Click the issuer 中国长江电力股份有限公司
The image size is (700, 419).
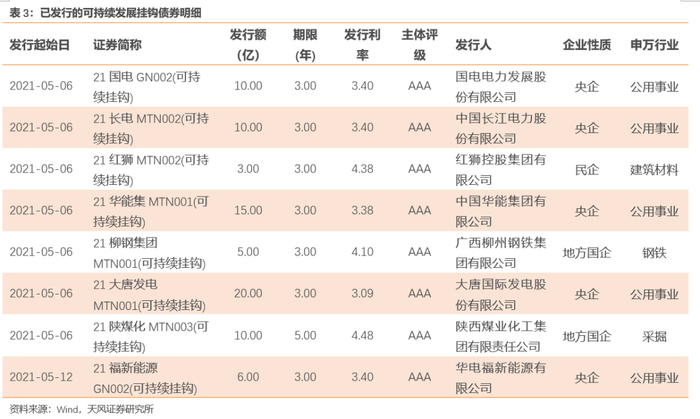(500, 128)
